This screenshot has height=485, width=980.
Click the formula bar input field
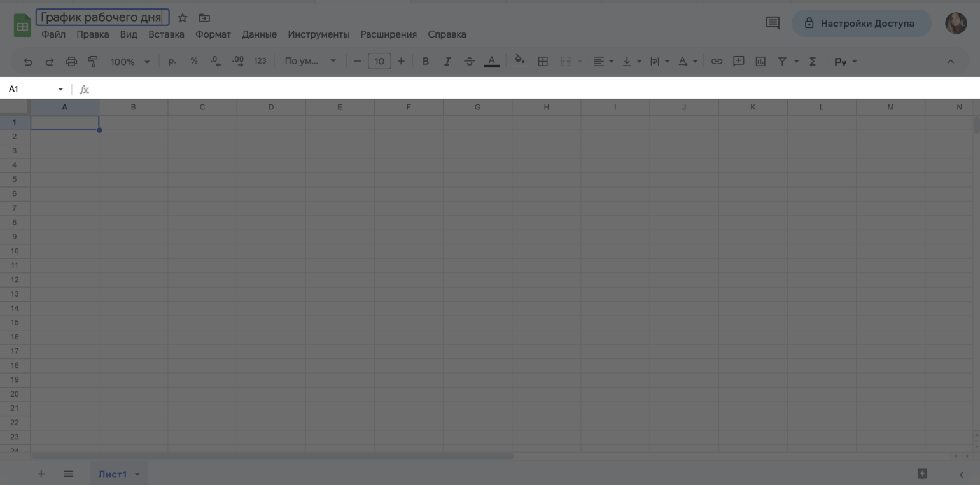click(509, 89)
